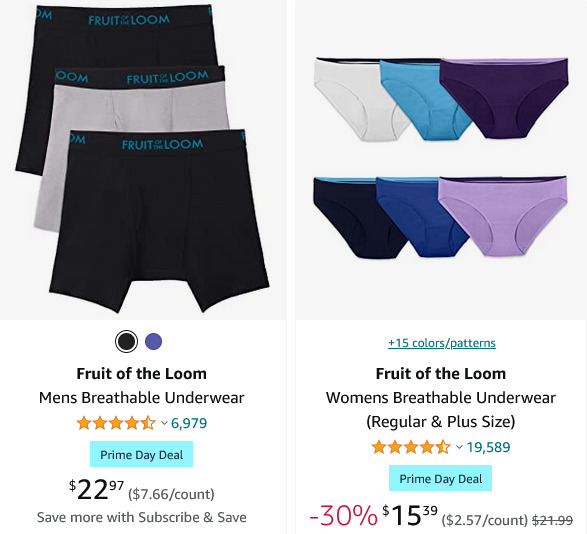Expand the womens rating breakdown chevron

pyautogui.click(x=459, y=447)
